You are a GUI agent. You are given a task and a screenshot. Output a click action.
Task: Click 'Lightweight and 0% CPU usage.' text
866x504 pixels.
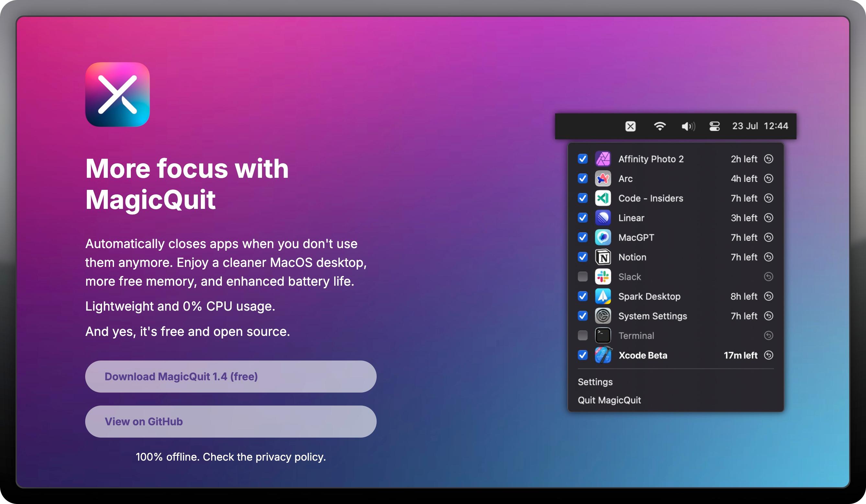coord(180,306)
